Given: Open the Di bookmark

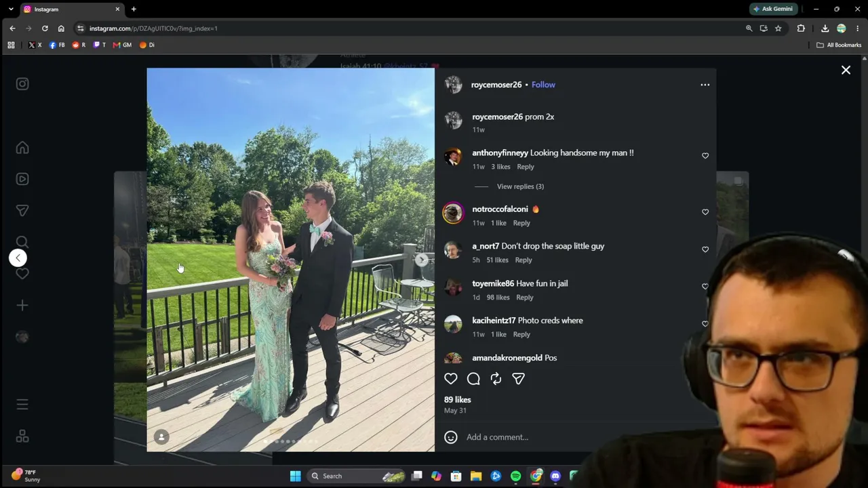Looking at the screenshot, I should point(146,45).
